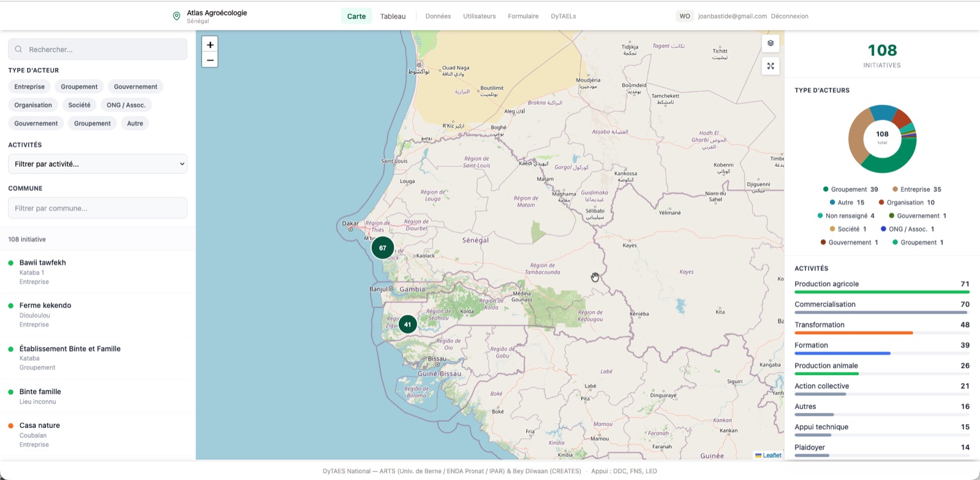Viewport: 980px width, 480px height.
Task: Click the Plaidoyer activity row
Action: 882,450
